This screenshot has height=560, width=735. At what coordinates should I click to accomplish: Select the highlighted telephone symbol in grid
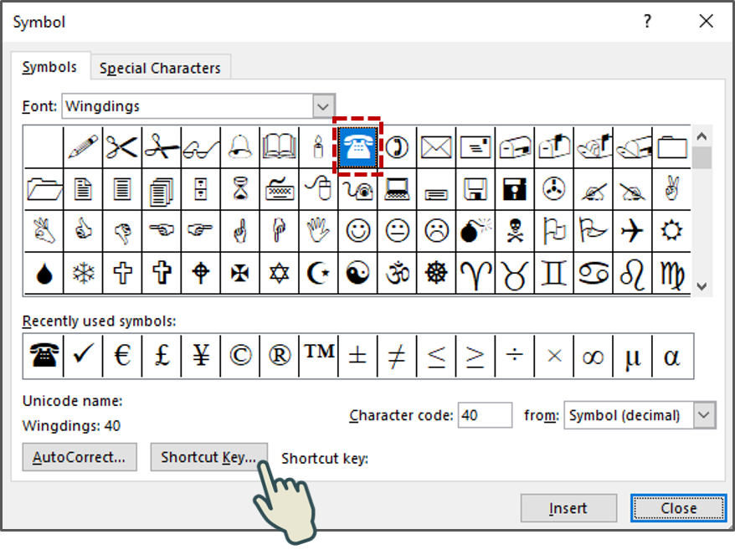pyautogui.click(x=357, y=147)
